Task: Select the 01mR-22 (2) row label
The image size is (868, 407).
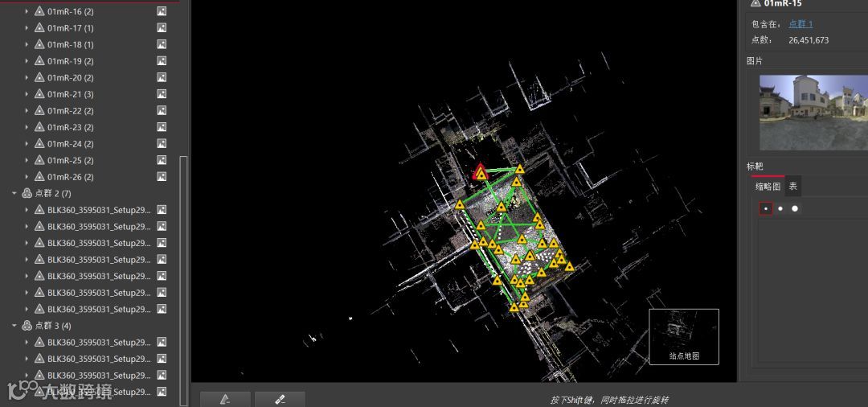Action: pos(70,111)
